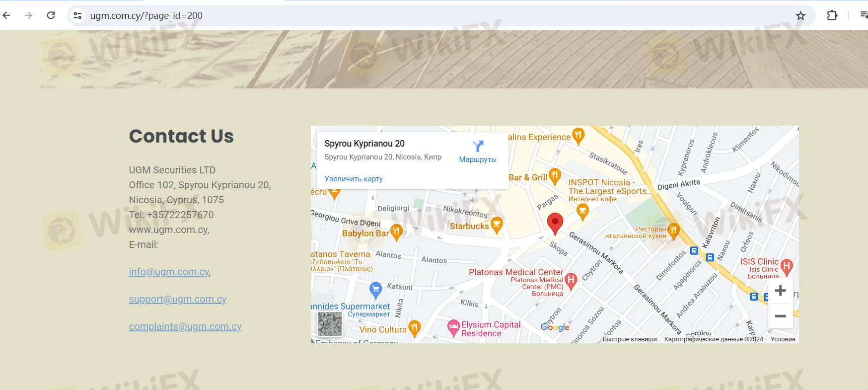Click the complaints@ugm.com.cy email link

point(185,326)
